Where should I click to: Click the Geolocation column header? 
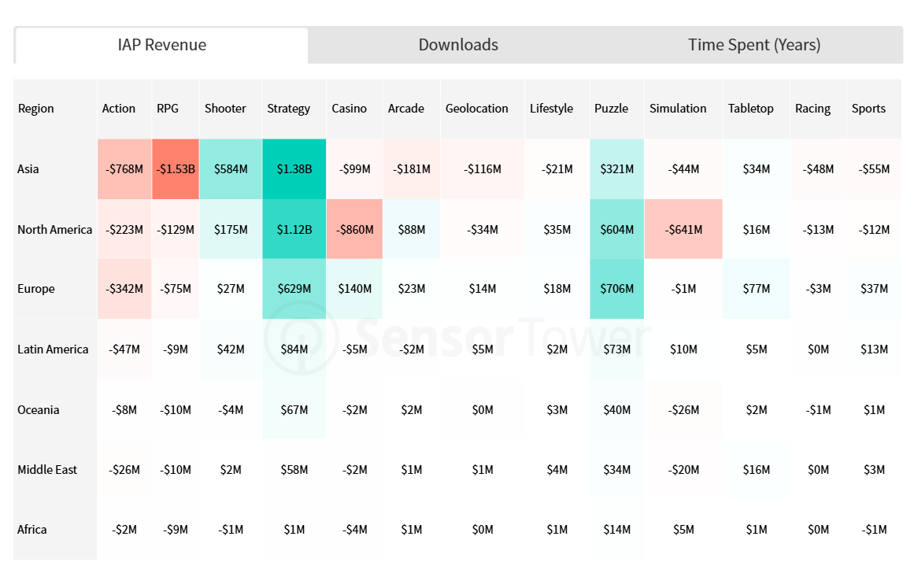[x=477, y=109]
